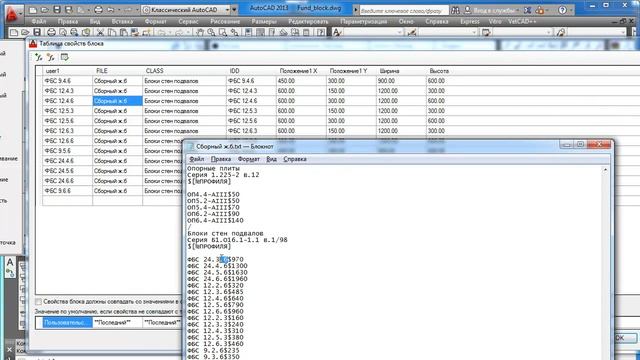Click the audit table icon in block dialog

tap(64, 57)
